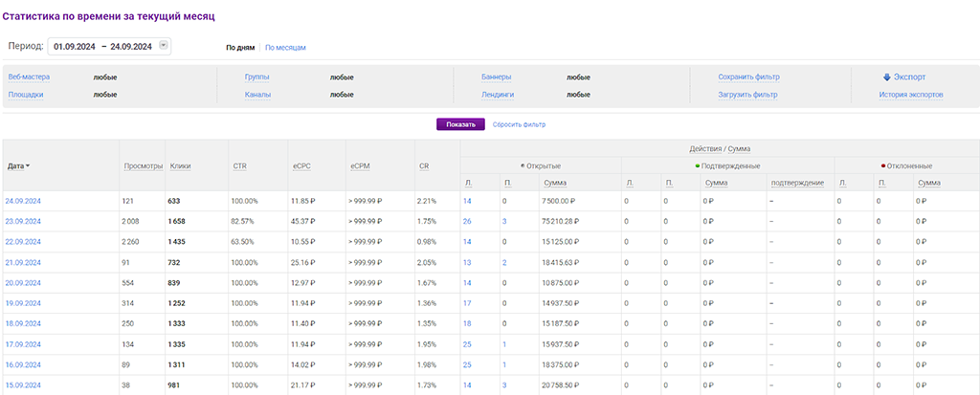Open the Каналы filter
This screenshot has width=980, height=395.
coord(256,95)
